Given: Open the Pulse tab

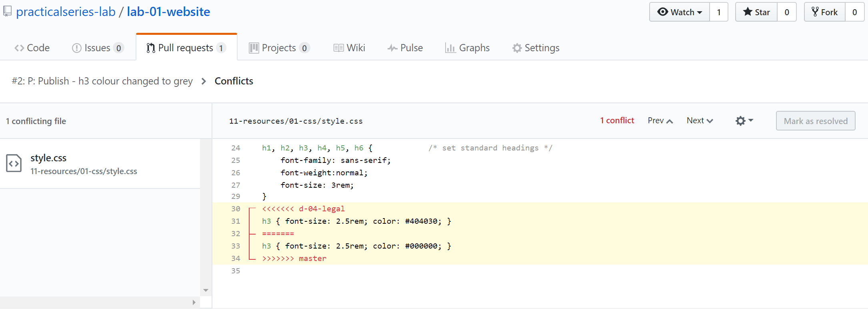Looking at the screenshot, I should [405, 48].
